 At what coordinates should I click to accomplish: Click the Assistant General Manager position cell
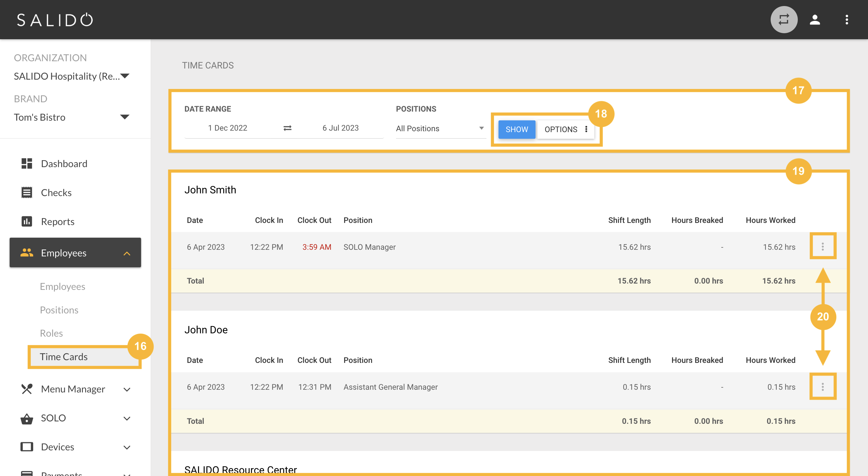click(391, 387)
